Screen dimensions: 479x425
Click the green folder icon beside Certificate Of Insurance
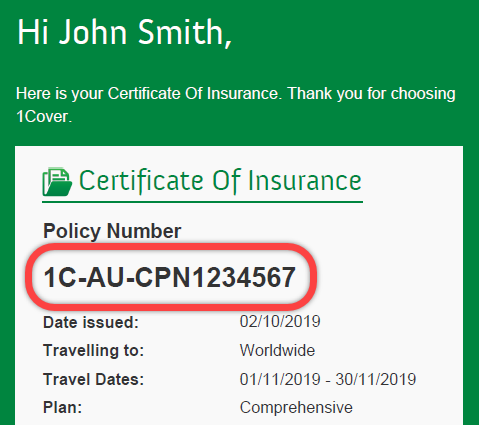coord(57,182)
